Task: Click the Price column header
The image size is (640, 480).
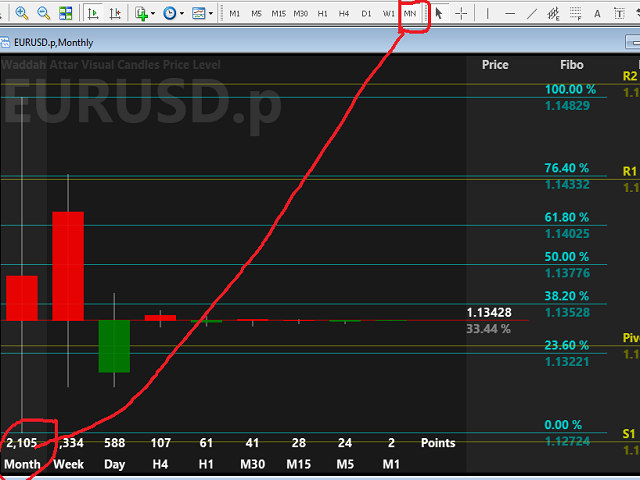Action: [495, 64]
